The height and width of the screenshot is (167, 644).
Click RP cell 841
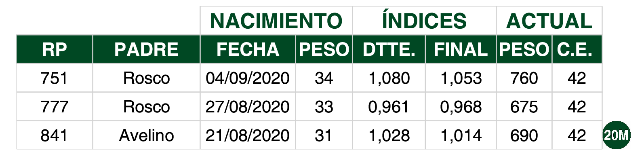click(55, 135)
